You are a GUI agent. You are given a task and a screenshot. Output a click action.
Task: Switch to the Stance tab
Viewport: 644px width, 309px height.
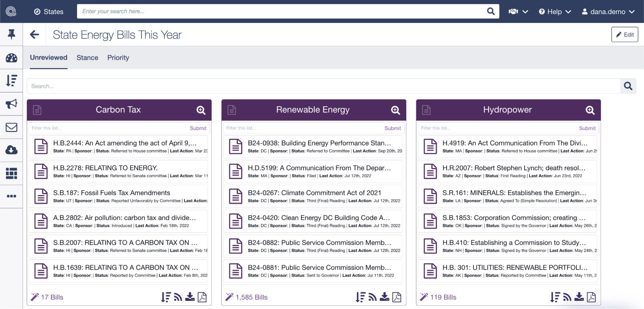pos(87,58)
